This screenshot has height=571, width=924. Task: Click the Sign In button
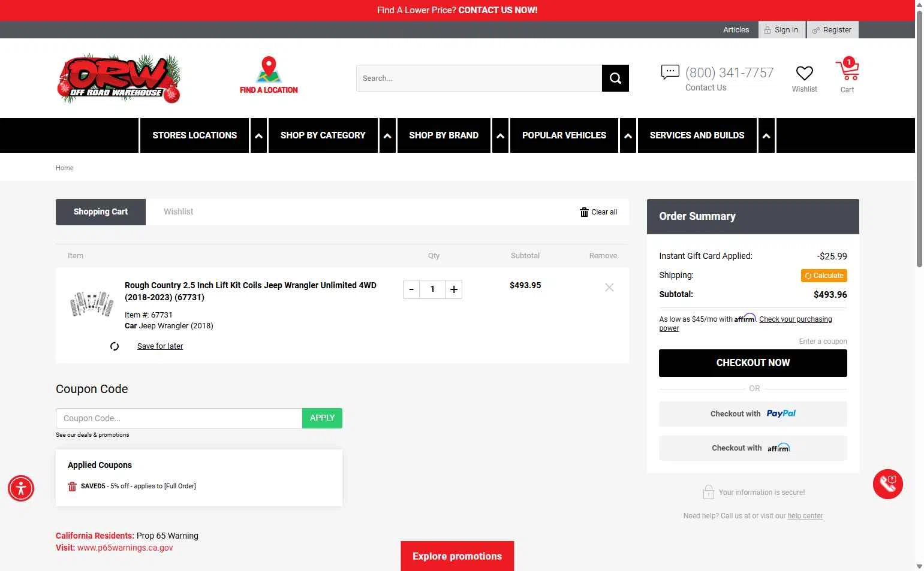tap(782, 30)
